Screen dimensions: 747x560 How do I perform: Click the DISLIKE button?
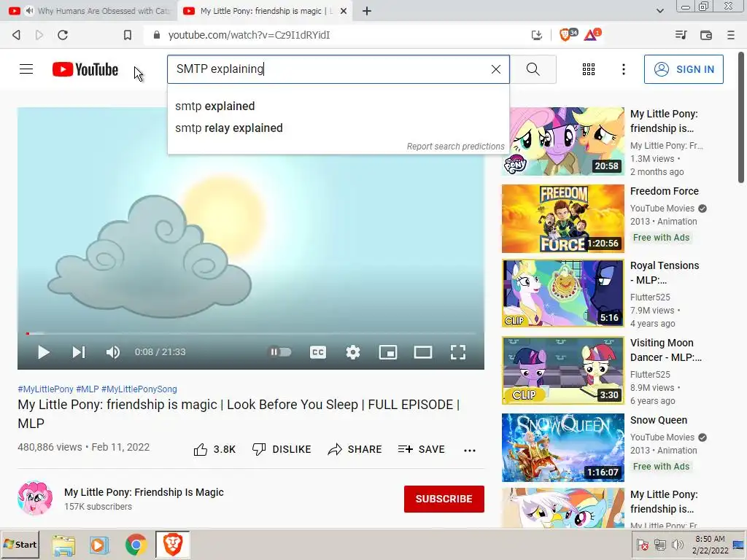point(282,449)
